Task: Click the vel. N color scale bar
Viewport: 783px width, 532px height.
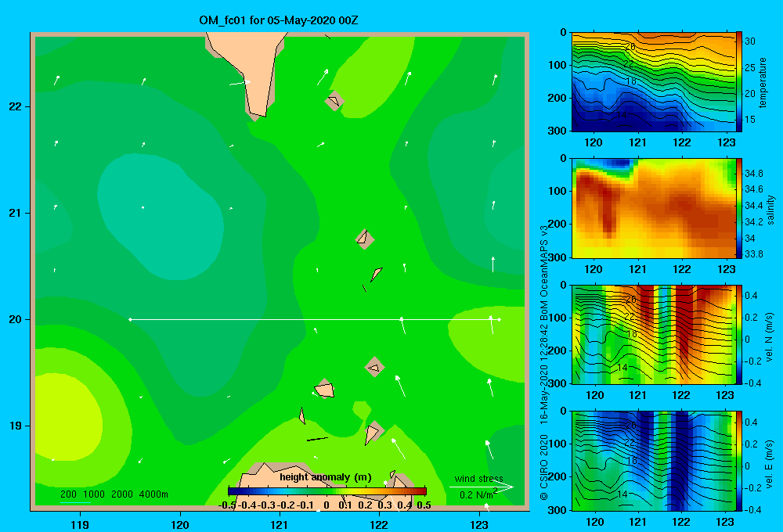Action: point(738,334)
